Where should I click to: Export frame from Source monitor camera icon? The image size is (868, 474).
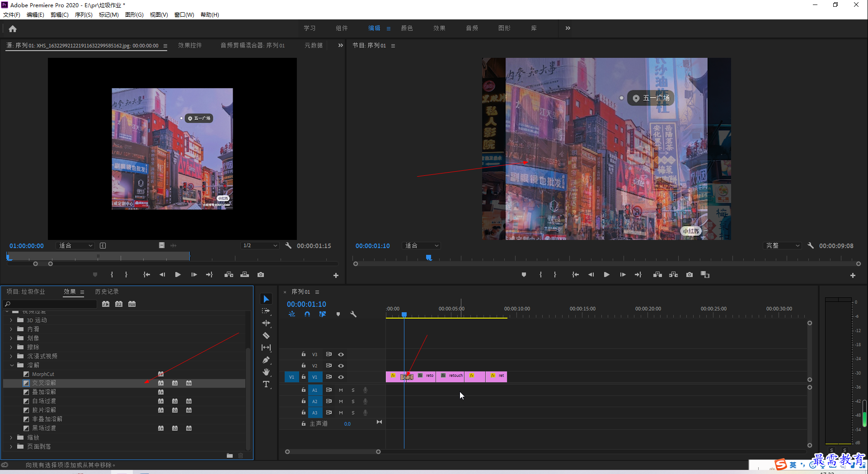(x=261, y=275)
